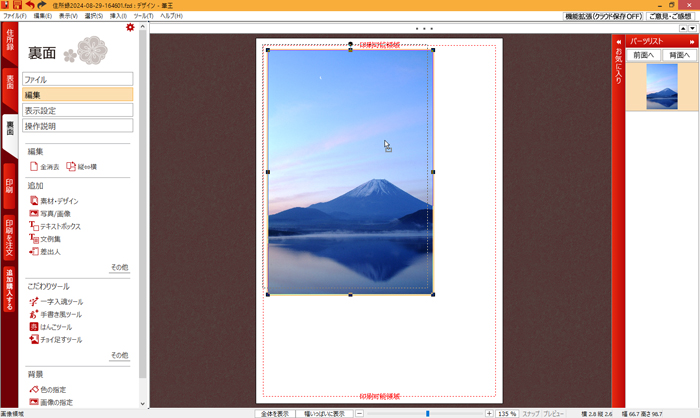Image resolution: width=700 pixels, height=418 pixels.
Task: Click the undo arrow icon
Action: pyautogui.click(x=30, y=6)
